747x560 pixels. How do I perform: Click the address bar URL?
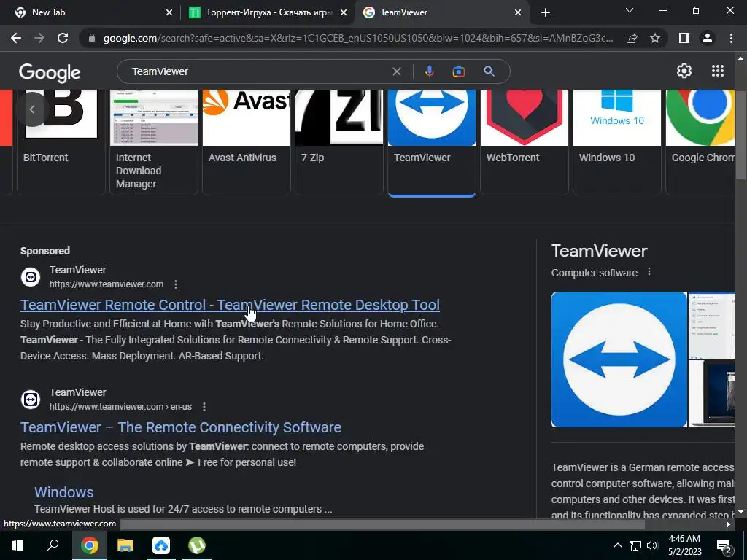pos(357,38)
